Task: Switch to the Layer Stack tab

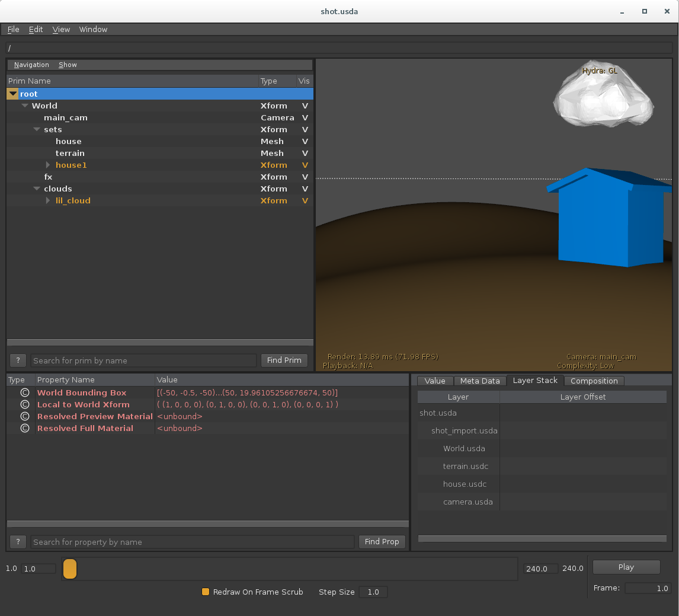Action: (x=535, y=381)
